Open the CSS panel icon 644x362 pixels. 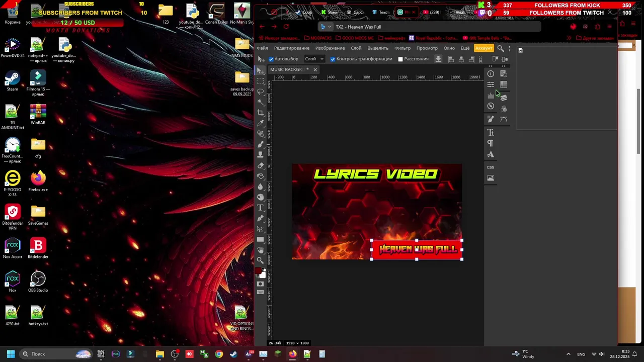(491, 167)
